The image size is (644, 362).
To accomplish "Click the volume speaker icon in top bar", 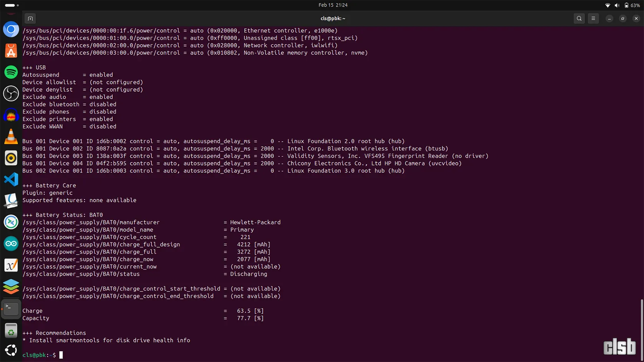I will [617, 5].
